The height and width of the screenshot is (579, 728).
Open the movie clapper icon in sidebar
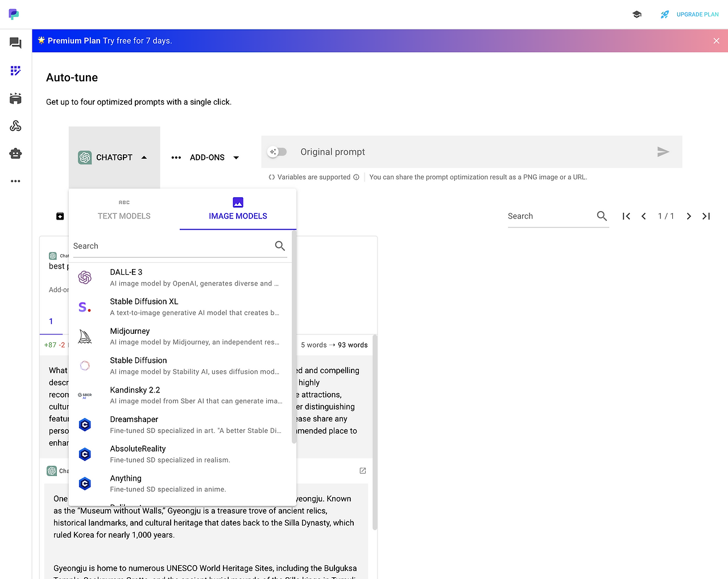[15, 98]
